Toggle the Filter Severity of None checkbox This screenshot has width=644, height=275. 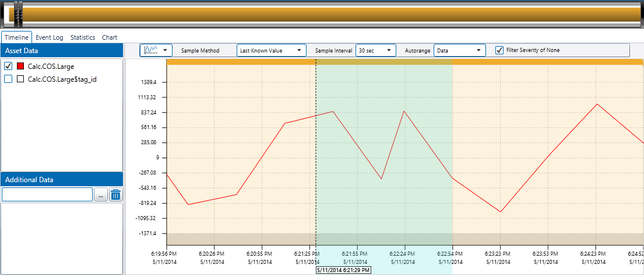pos(499,50)
